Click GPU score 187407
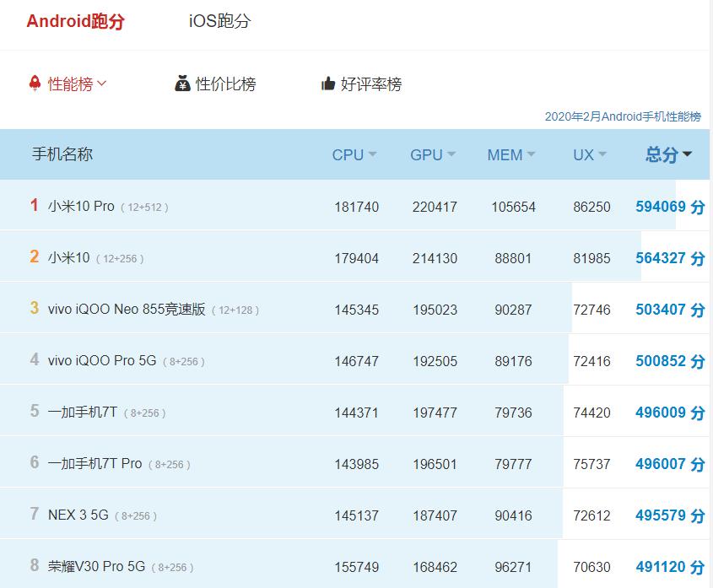 435,515
